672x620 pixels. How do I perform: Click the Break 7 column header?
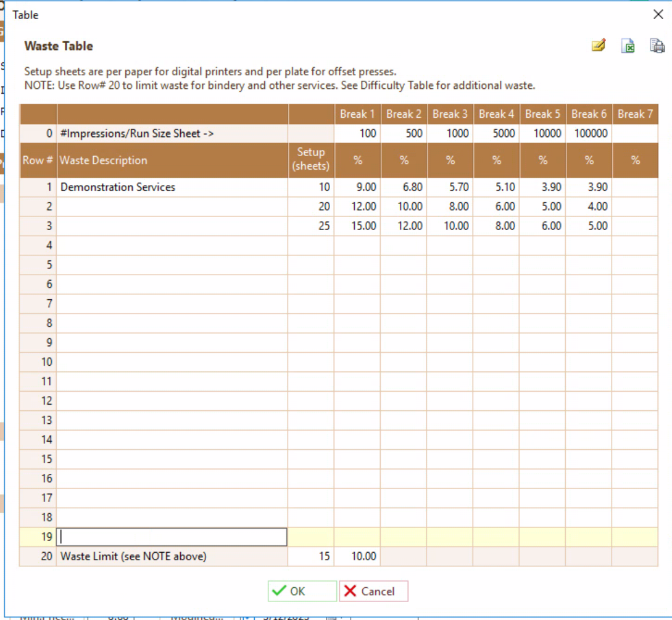click(x=635, y=114)
